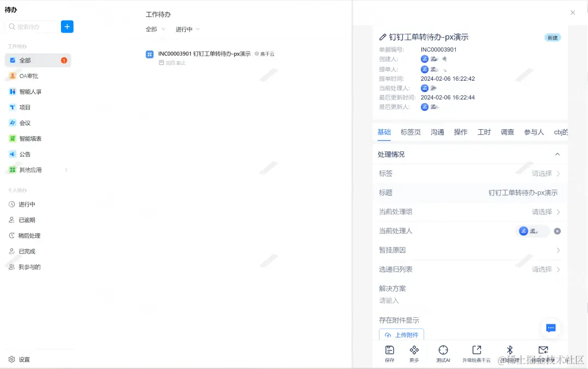Open the 进行中 status dropdown
The image size is (588, 369).
tap(186, 29)
